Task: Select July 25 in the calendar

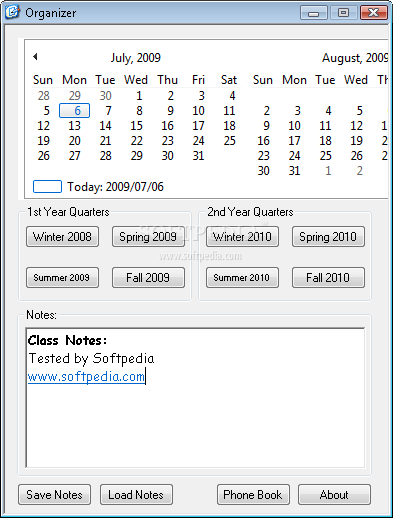Action: [229, 141]
